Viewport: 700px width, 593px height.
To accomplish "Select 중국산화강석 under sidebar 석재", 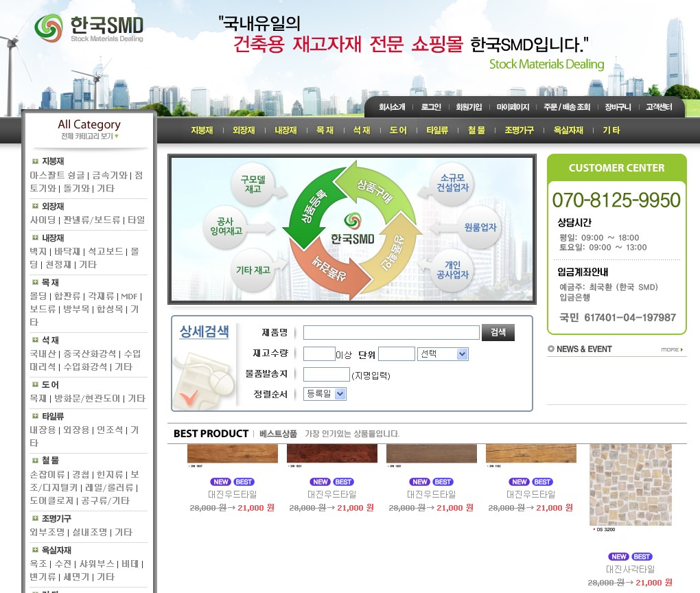I will (90, 354).
